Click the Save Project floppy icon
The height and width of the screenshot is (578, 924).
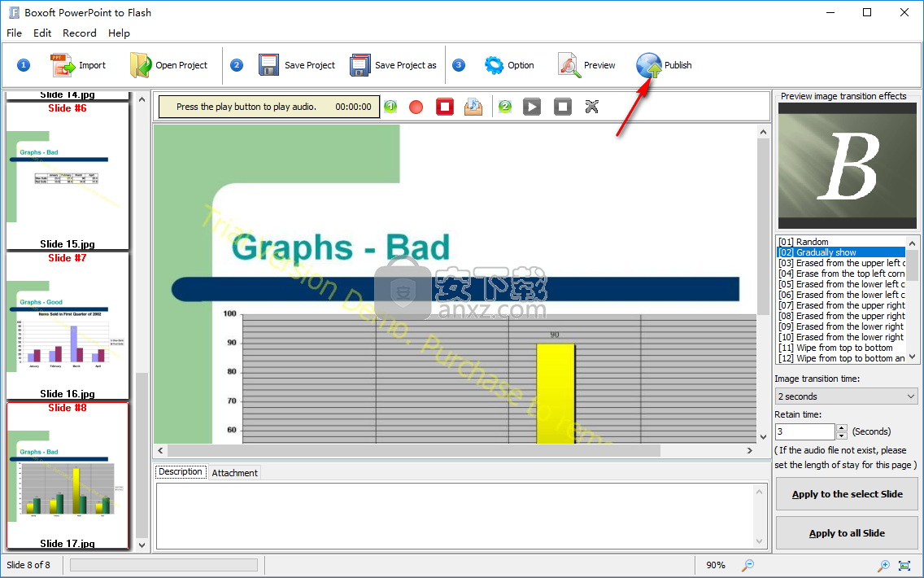click(268, 65)
